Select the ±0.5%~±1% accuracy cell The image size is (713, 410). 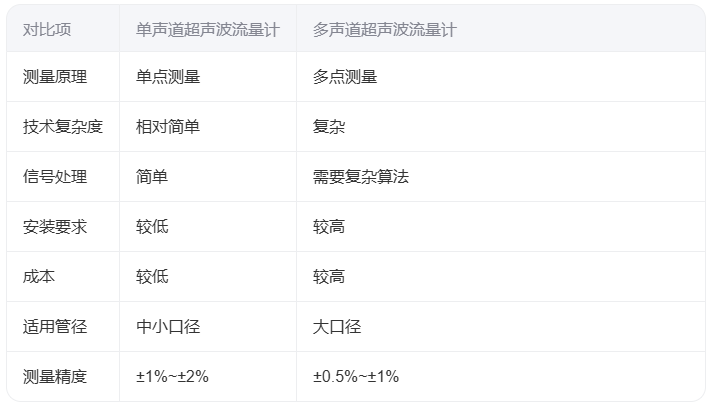[x=356, y=377]
